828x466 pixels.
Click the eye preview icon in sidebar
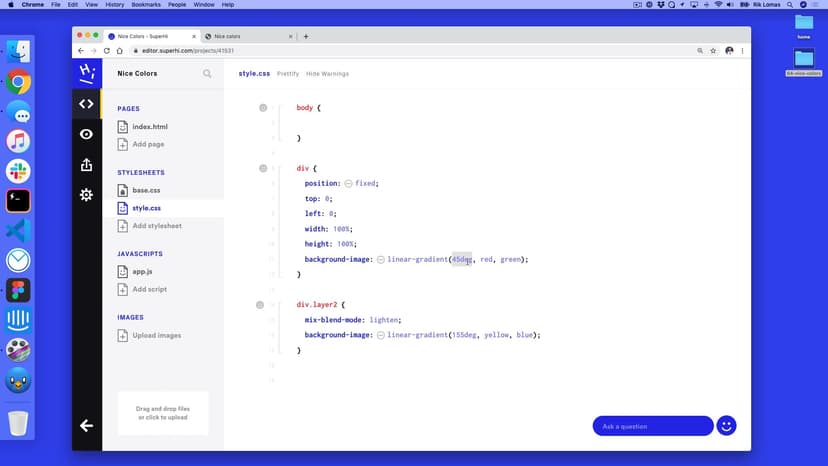pyautogui.click(x=87, y=134)
